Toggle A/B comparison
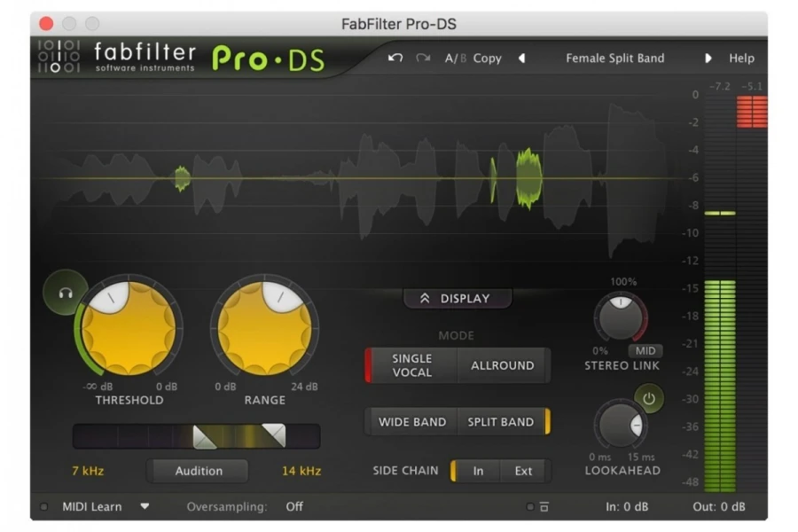 point(455,58)
